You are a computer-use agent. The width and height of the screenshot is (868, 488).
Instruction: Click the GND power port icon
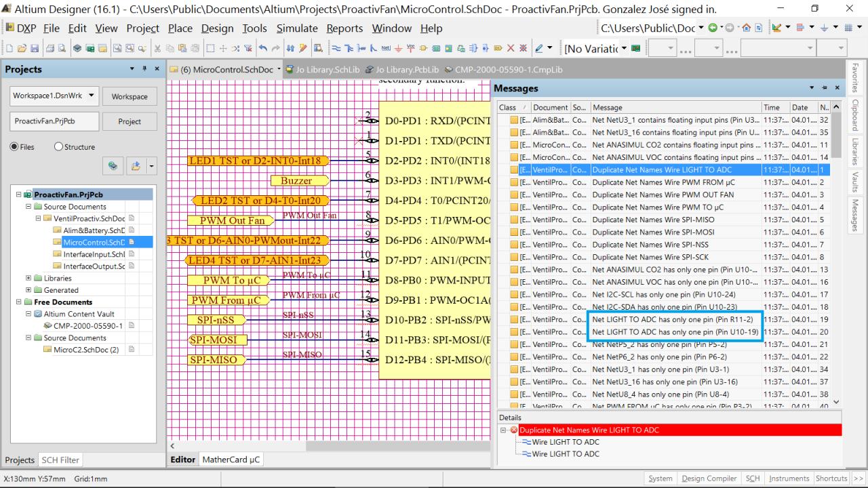click(x=397, y=49)
